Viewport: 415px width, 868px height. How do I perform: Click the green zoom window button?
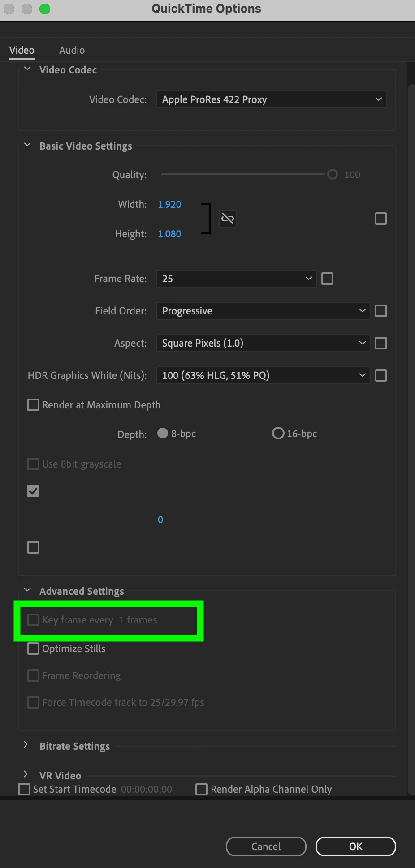45,9
